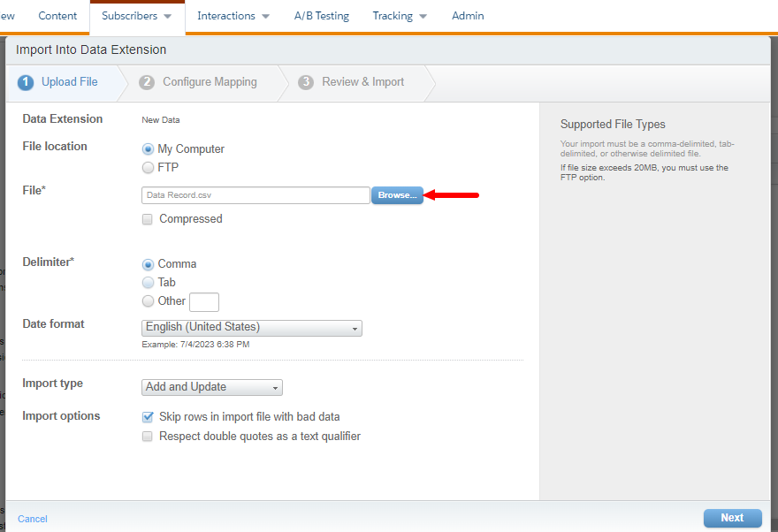Expand the Subscribers menu
This screenshot has height=532, width=778.
pos(136,16)
